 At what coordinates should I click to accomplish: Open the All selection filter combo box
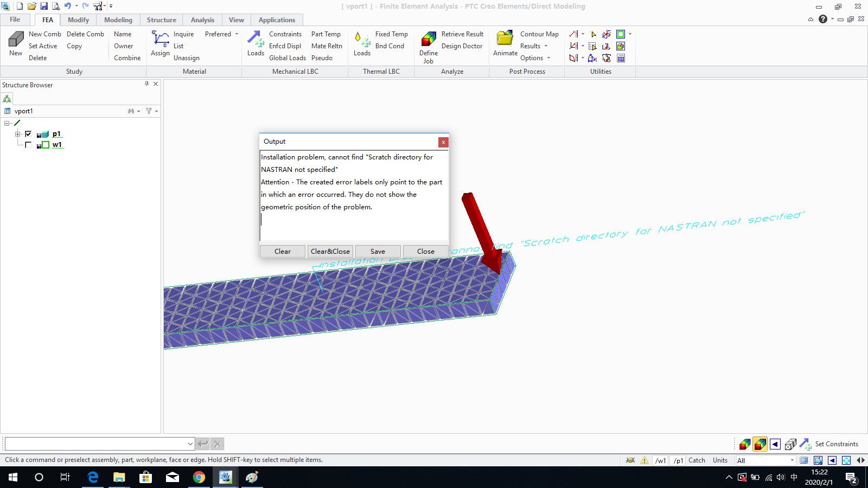coord(765,460)
